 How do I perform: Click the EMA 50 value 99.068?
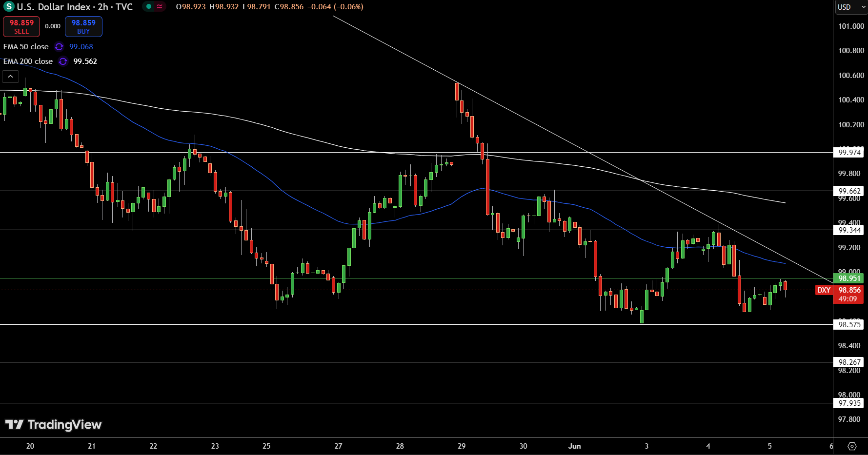coord(81,47)
